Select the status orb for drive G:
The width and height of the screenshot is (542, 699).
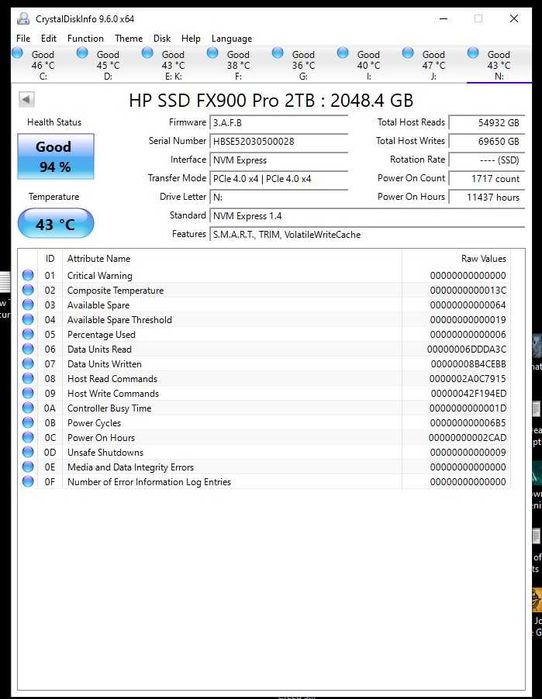click(x=278, y=53)
